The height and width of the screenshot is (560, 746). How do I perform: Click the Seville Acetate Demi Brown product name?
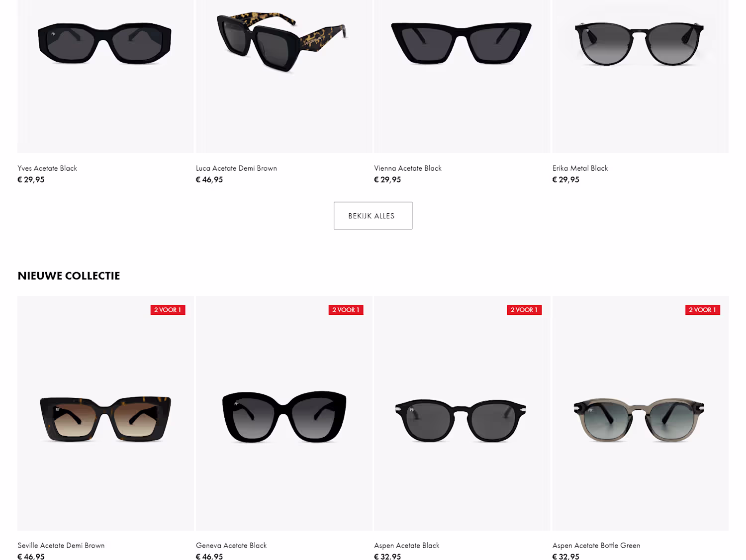pyautogui.click(x=61, y=546)
